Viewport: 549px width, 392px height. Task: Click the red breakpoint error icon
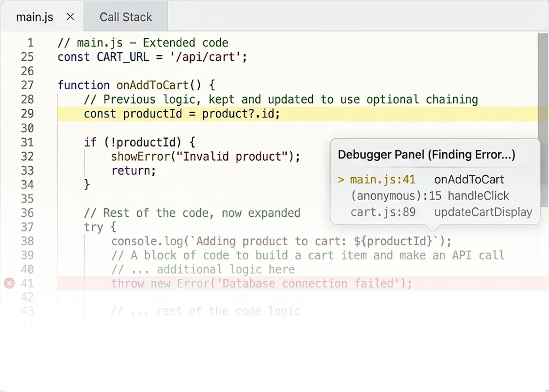pyautogui.click(x=9, y=283)
